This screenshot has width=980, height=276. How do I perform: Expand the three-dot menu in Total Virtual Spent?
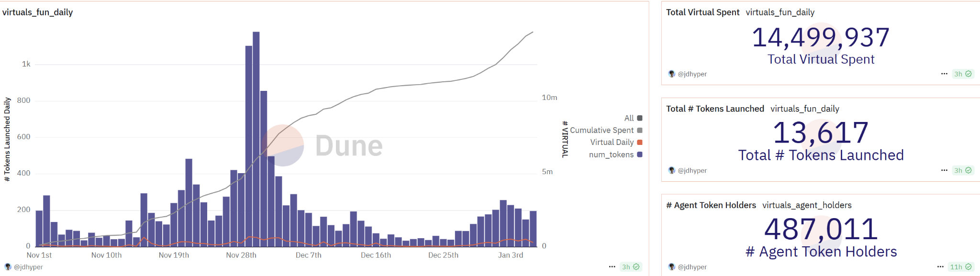click(944, 74)
